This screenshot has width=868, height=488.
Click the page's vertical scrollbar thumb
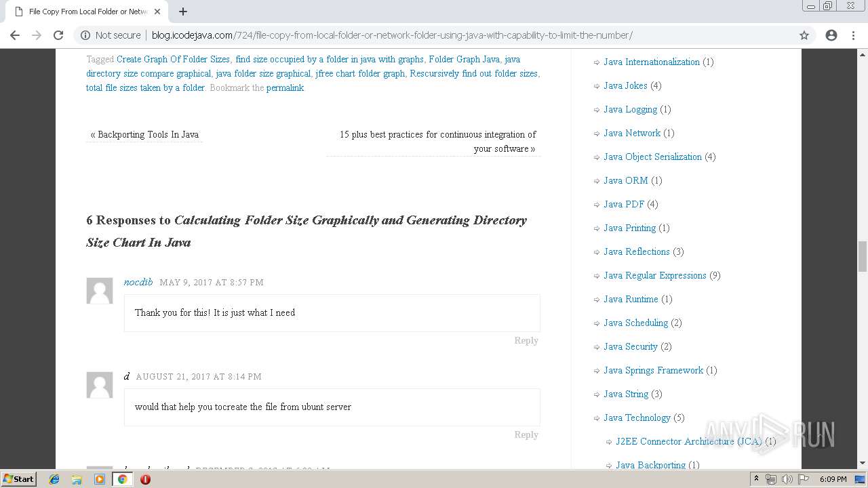(863, 256)
